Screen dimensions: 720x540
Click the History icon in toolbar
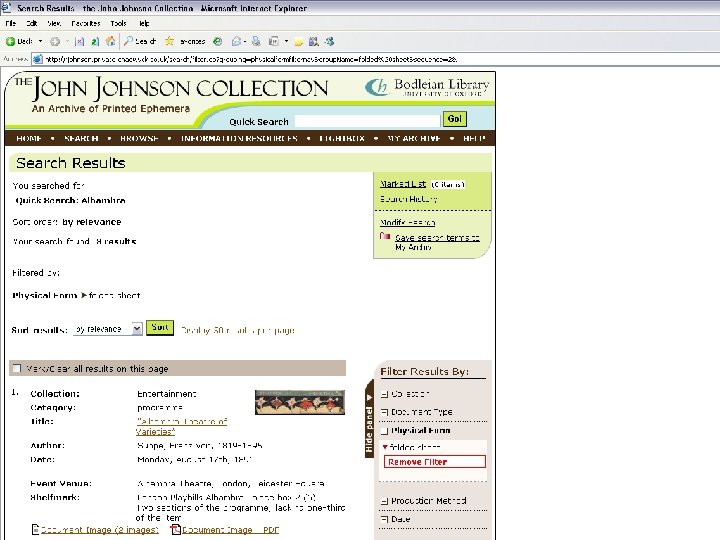coord(218,42)
